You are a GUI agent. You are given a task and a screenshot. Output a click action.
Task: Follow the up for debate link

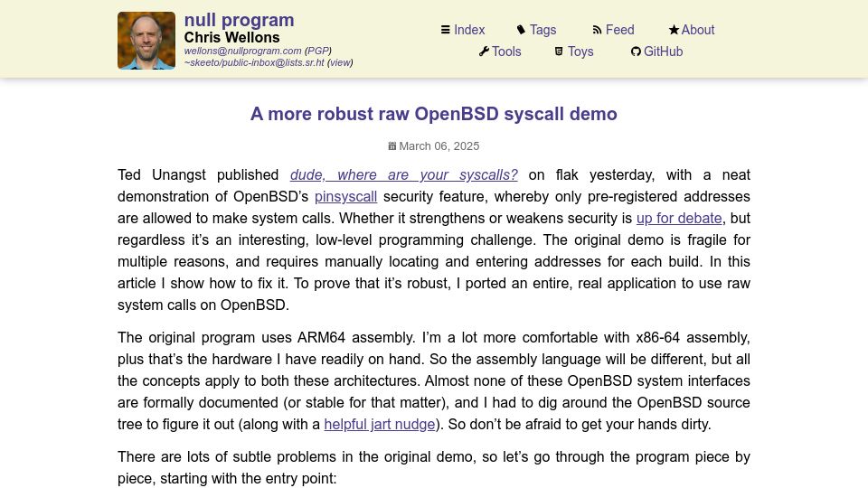[x=679, y=218]
